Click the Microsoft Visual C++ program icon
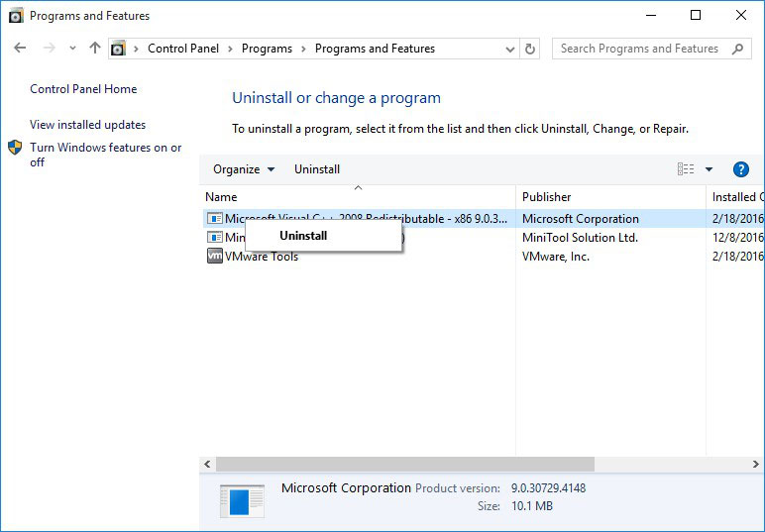Screen dimensions: 765x532 215,219
